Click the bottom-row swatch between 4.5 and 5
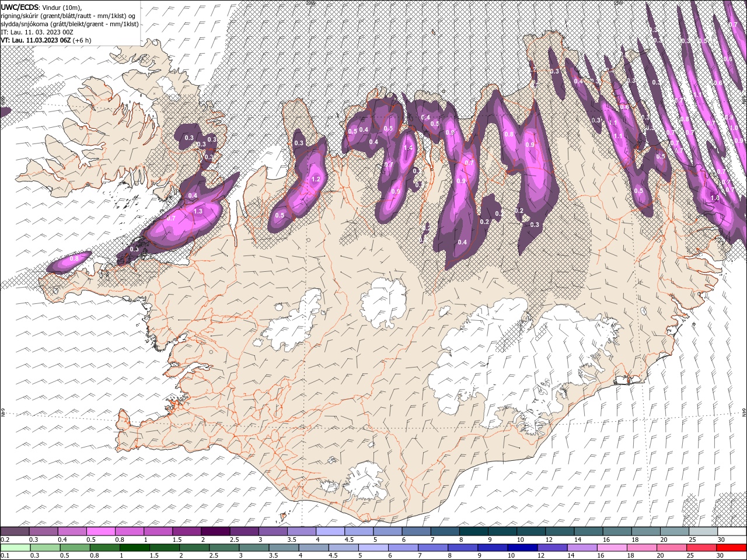747x560 pixels. [343, 547]
